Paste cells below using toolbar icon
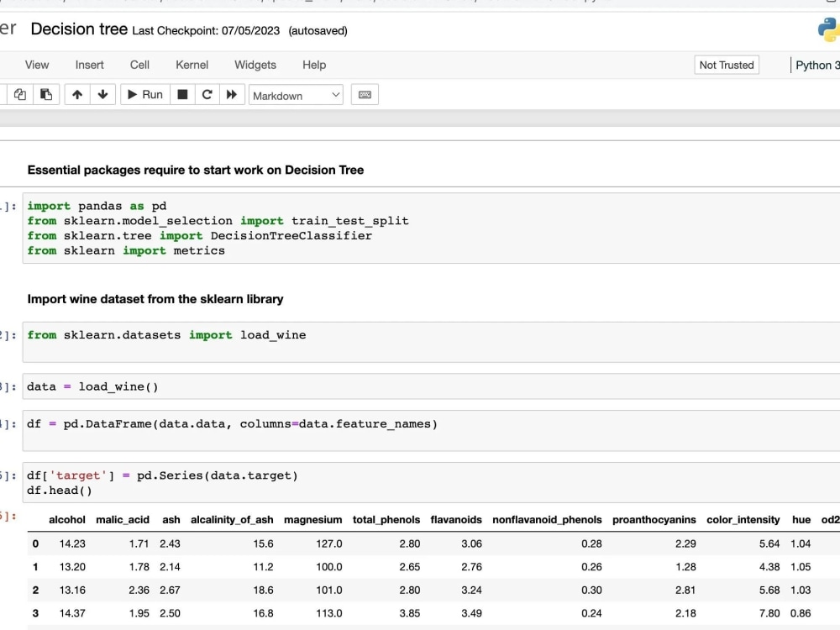This screenshot has height=630, width=840. (x=46, y=94)
